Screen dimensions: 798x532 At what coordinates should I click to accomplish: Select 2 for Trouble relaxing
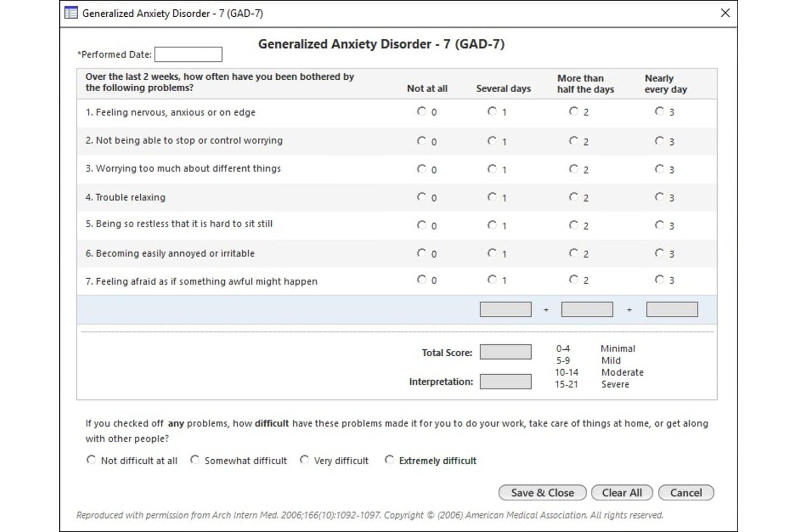[573, 197]
